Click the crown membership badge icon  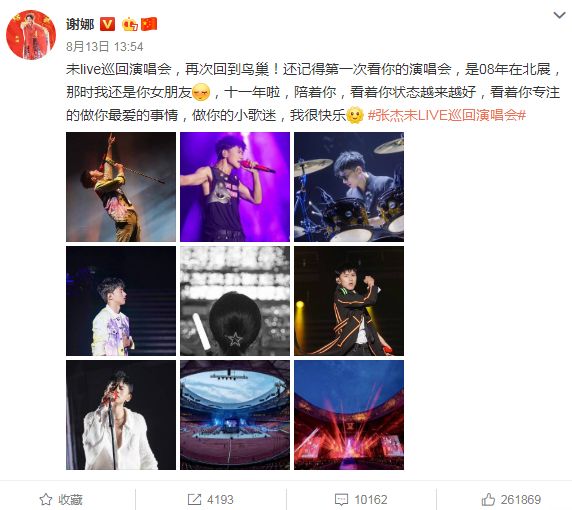coord(130,24)
